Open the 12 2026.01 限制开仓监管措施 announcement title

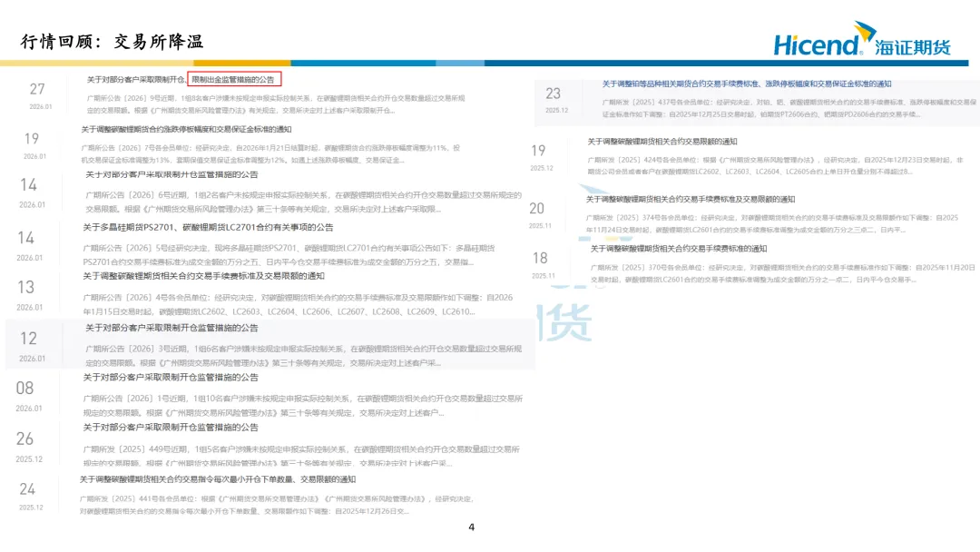pyautogui.click(x=171, y=328)
